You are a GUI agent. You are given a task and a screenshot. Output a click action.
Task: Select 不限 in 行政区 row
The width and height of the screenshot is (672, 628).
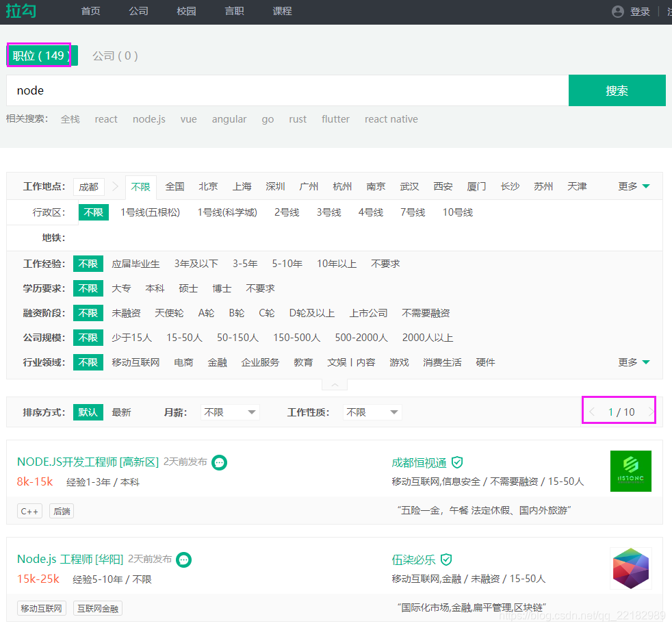[x=94, y=212]
